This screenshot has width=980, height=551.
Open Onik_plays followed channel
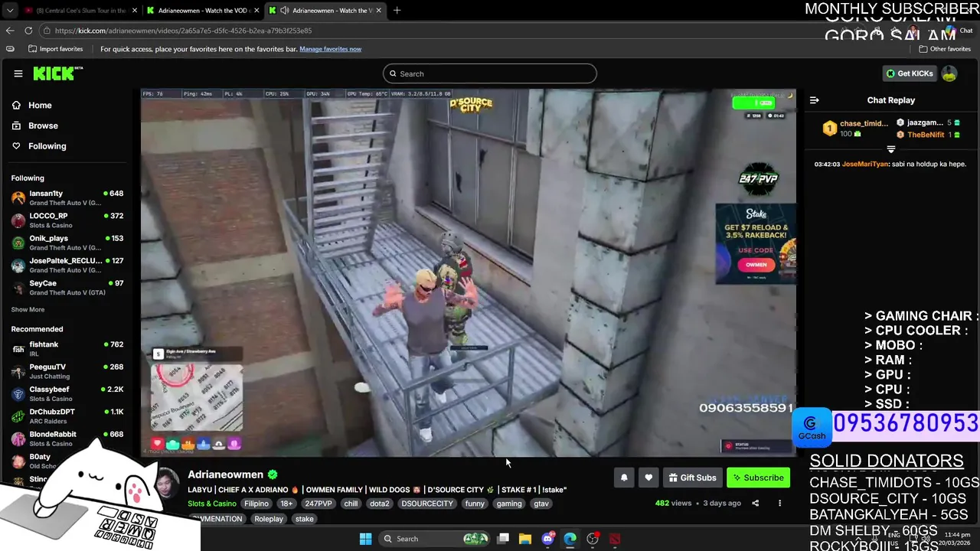tap(67, 243)
